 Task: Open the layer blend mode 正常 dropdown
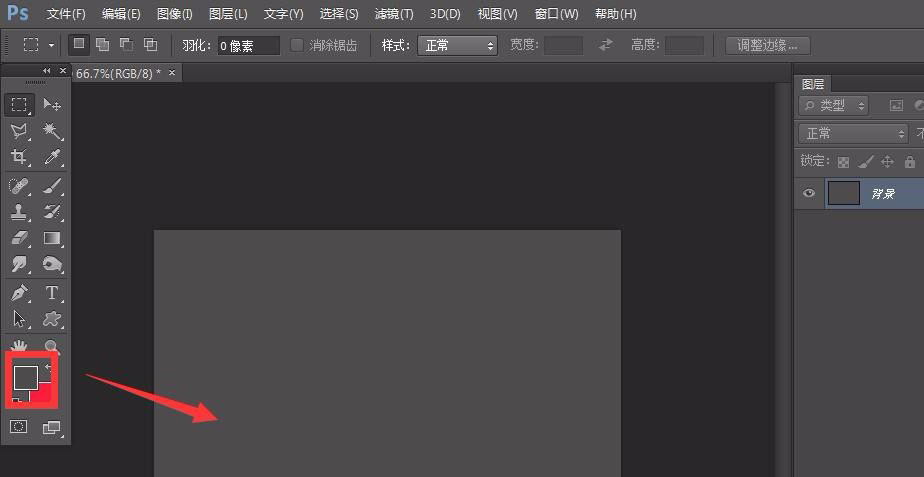coord(853,134)
